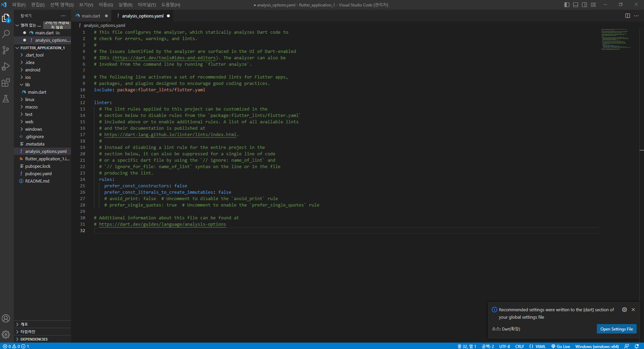Click the editor minimap preview
The height and width of the screenshot is (349, 644).
tap(616, 39)
